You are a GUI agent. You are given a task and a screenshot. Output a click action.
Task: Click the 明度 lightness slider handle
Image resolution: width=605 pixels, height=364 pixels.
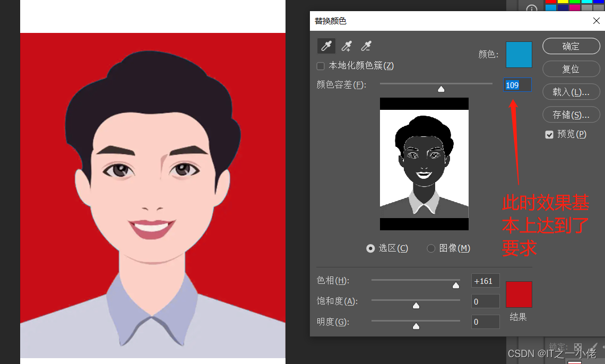[x=416, y=326]
